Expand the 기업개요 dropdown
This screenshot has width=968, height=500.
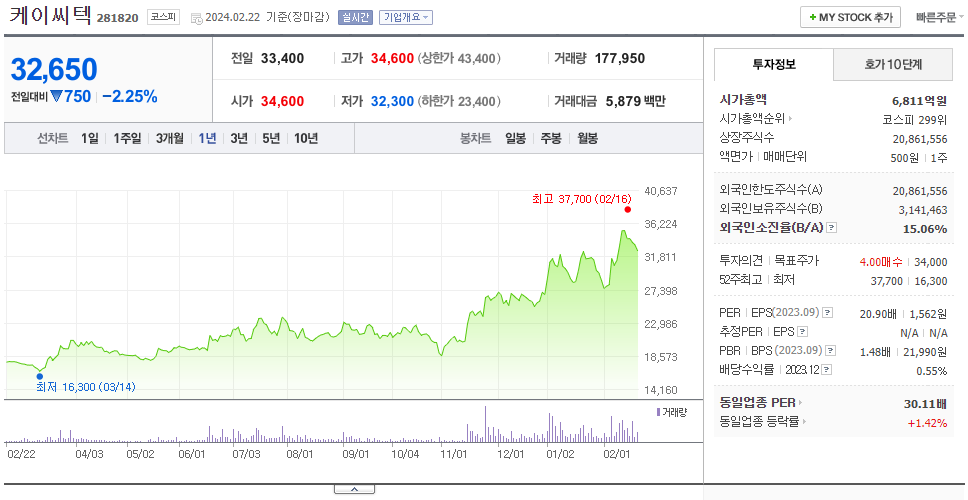[x=406, y=17]
